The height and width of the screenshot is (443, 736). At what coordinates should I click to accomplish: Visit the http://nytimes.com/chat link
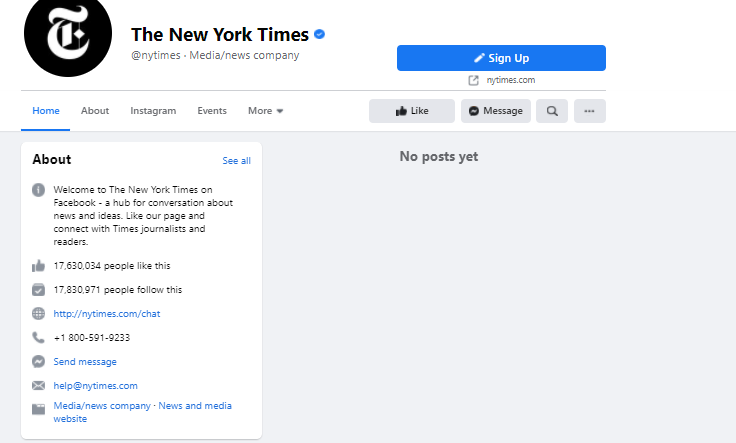point(107,313)
